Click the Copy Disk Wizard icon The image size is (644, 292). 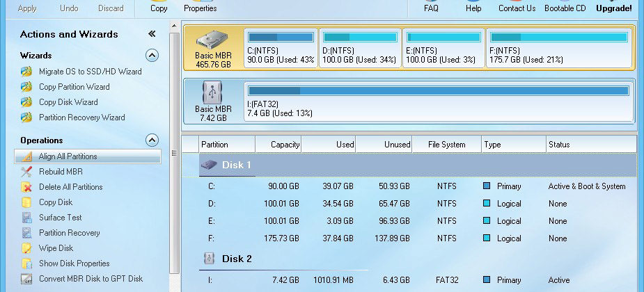[x=26, y=102]
